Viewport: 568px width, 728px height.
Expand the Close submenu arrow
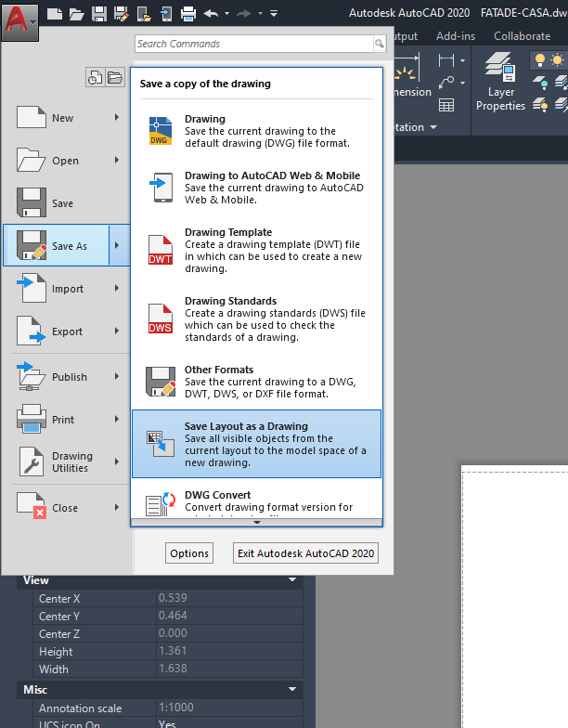pyautogui.click(x=117, y=507)
